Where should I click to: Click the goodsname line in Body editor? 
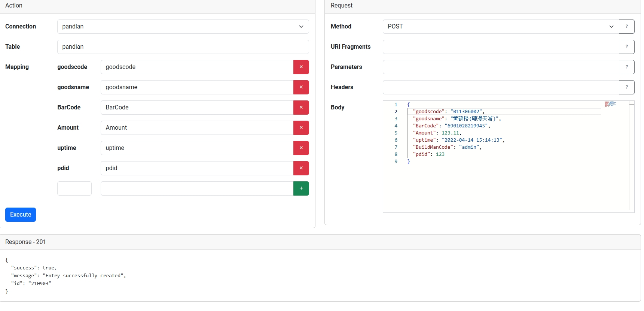[x=457, y=119]
